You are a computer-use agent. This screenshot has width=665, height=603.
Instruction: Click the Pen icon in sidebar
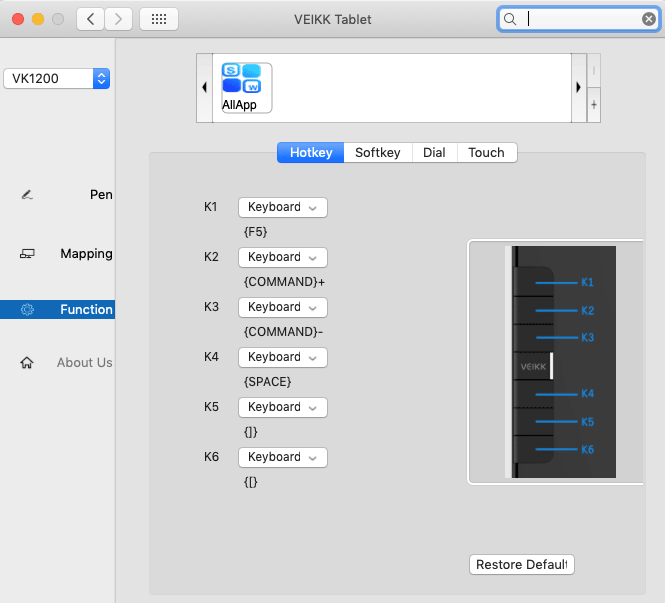point(27,195)
